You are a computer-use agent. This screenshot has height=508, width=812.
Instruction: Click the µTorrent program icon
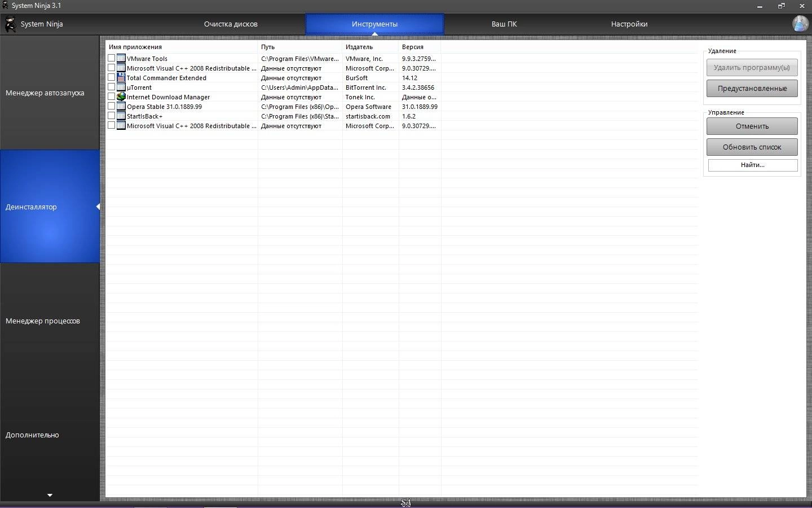[121, 87]
